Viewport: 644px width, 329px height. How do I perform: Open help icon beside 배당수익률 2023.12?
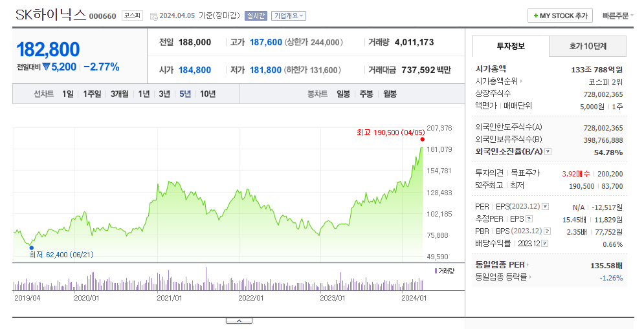[x=544, y=244]
